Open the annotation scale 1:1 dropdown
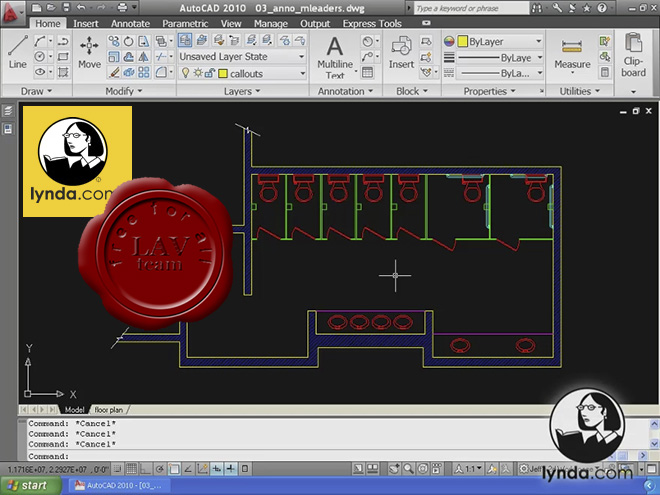The image size is (660, 495). point(470,468)
